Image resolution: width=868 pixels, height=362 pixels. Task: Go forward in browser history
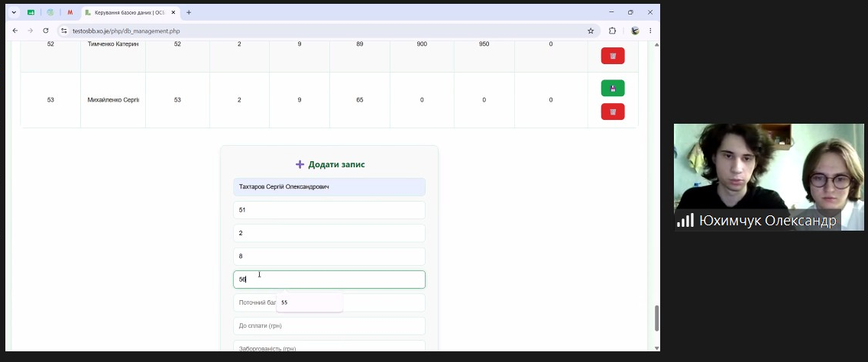coord(31,31)
